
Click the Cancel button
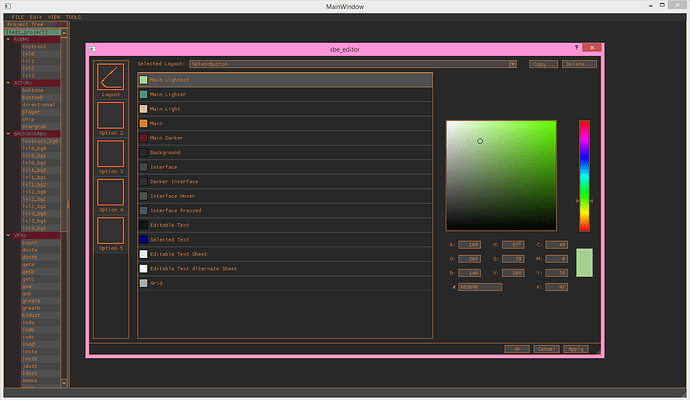546,349
